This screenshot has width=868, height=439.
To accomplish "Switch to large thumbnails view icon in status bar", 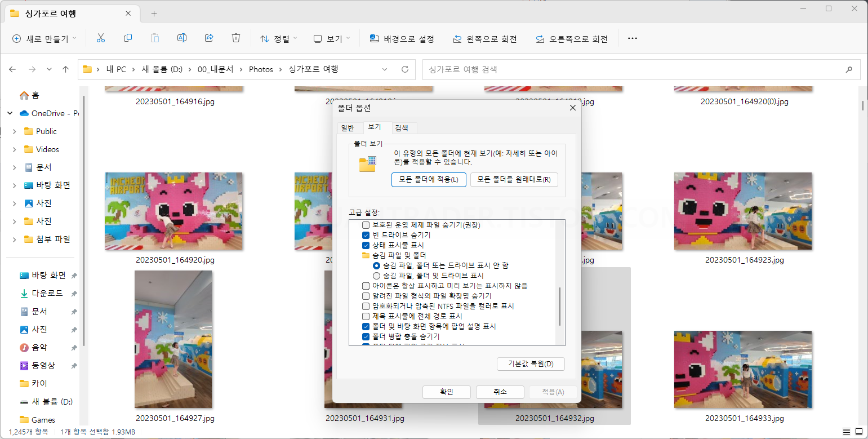I will click(858, 432).
